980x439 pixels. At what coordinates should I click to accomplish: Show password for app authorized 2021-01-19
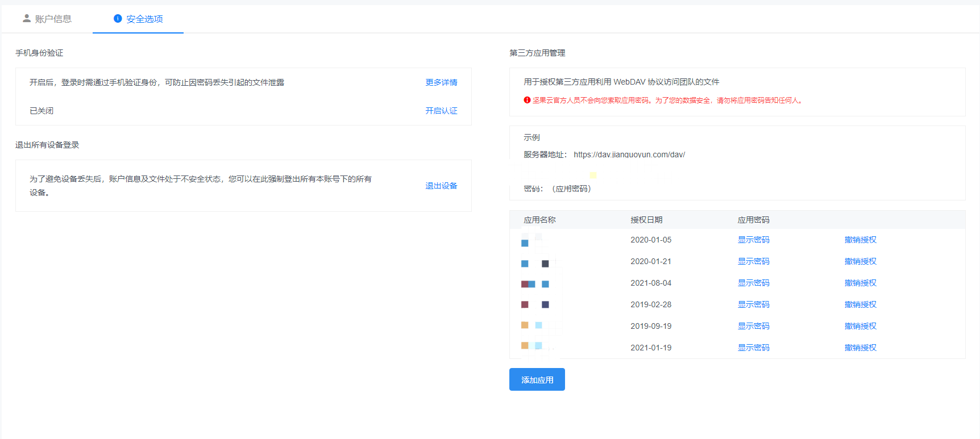(753, 348)
